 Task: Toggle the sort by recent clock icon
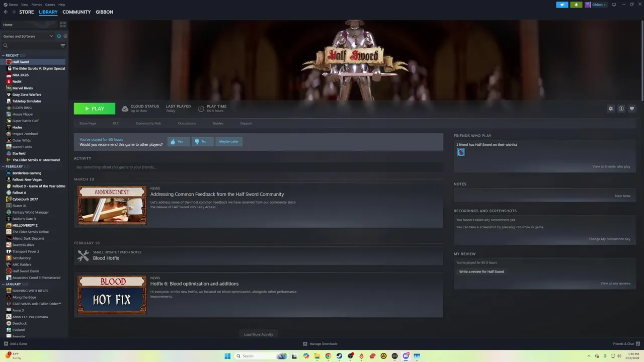click(59, 36)
